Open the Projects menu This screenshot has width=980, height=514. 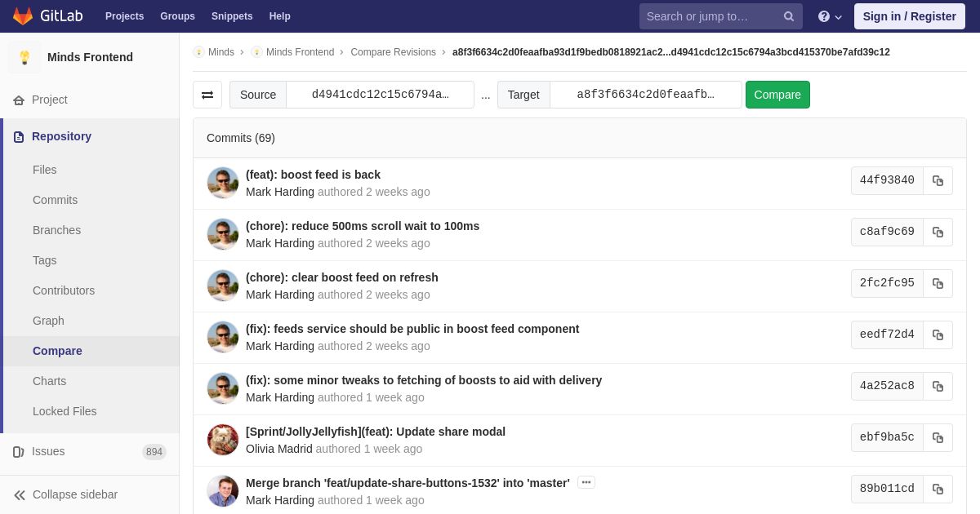click(124, 16)
